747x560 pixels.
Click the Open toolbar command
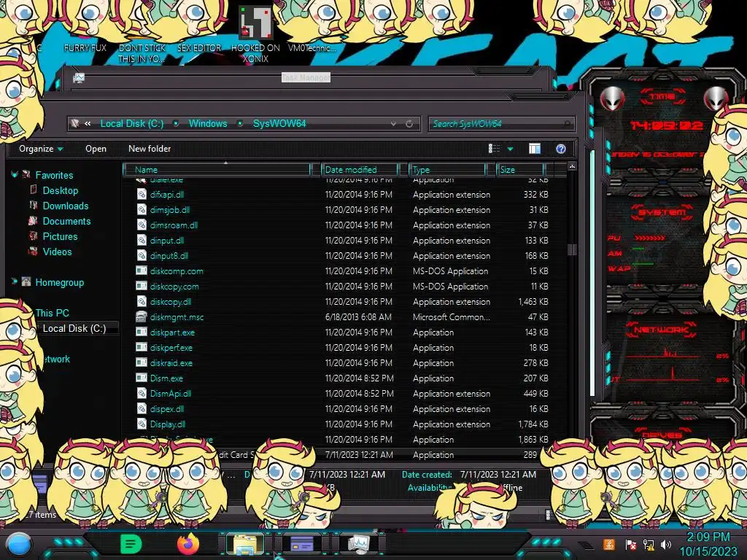pos(96,149)
